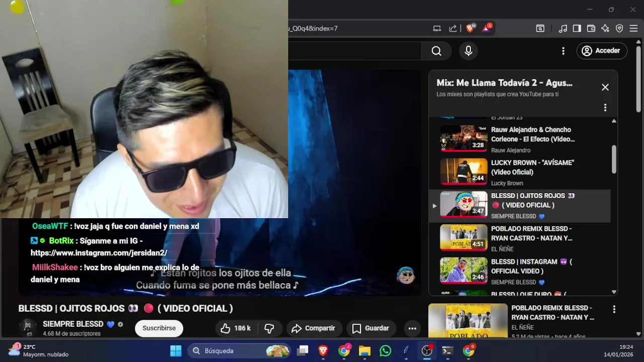644x362 pixels.
Task: Click the YouTube search magnifier button
Action: (436, 51)
